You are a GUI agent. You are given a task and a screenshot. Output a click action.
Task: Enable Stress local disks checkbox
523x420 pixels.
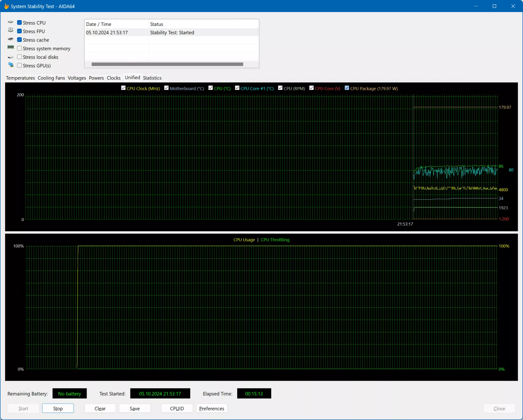click(x=19, y=57)
